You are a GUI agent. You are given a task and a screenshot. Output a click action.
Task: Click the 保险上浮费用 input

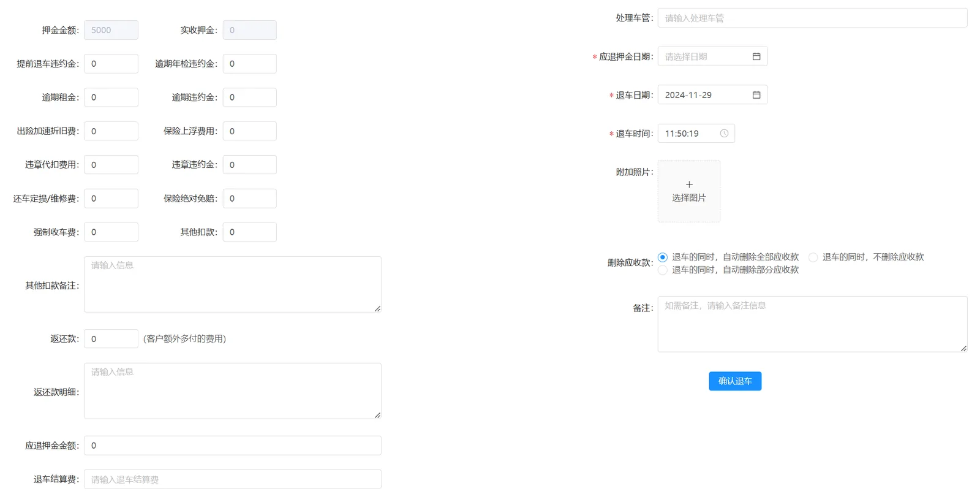tap(249, 131)
